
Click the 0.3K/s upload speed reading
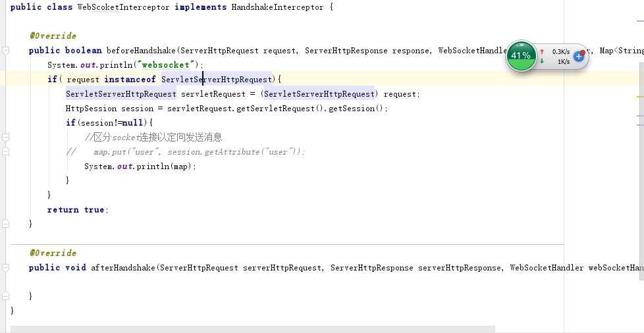point(560,52)
